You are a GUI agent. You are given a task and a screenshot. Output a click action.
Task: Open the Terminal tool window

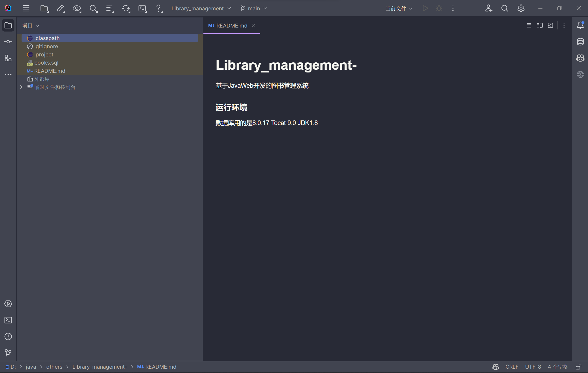tap(8, 320)
